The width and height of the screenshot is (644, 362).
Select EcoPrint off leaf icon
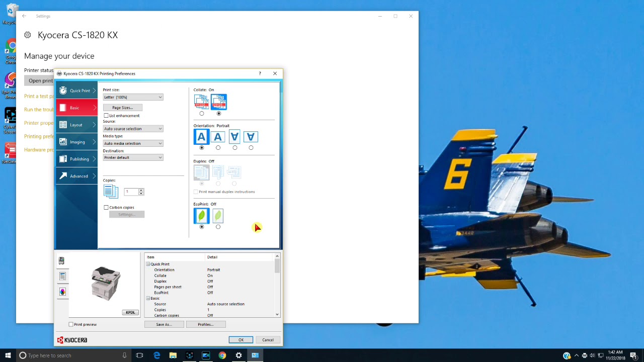201,216
